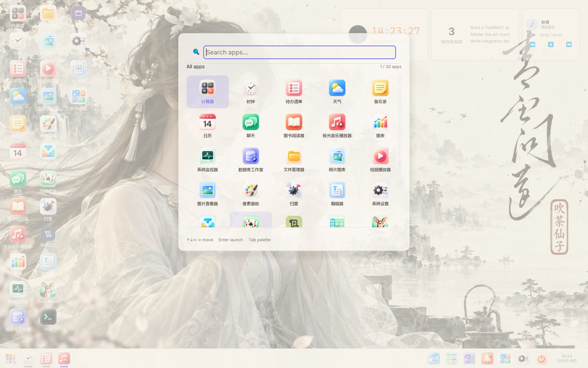Screen dimensions: 588x368
Task: Click the power button in the taskbar
Action: 541,359
